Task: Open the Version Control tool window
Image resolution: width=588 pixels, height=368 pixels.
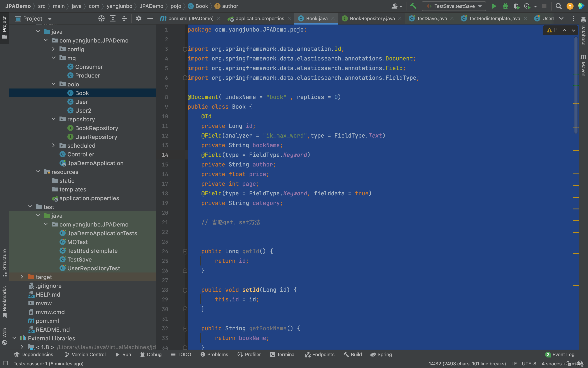Action: point(85,354)
